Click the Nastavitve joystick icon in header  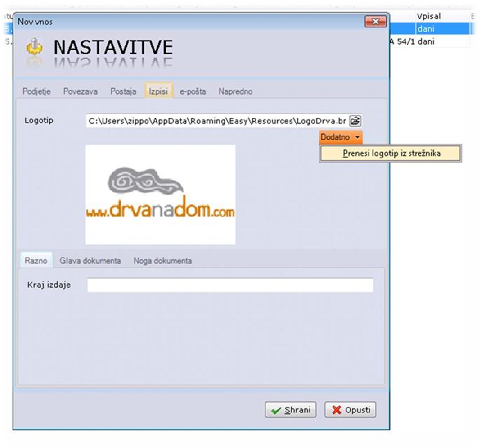pyautogui.click(x=34, y=48)
